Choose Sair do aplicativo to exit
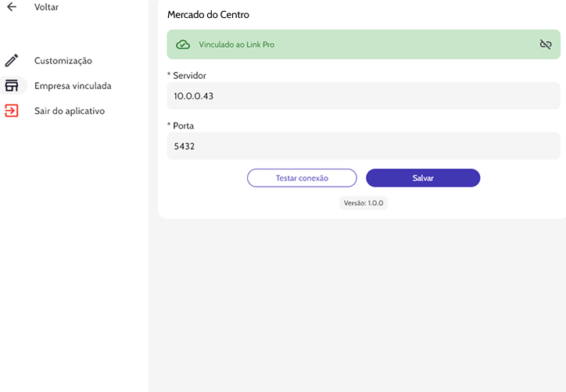 point(70,111)
